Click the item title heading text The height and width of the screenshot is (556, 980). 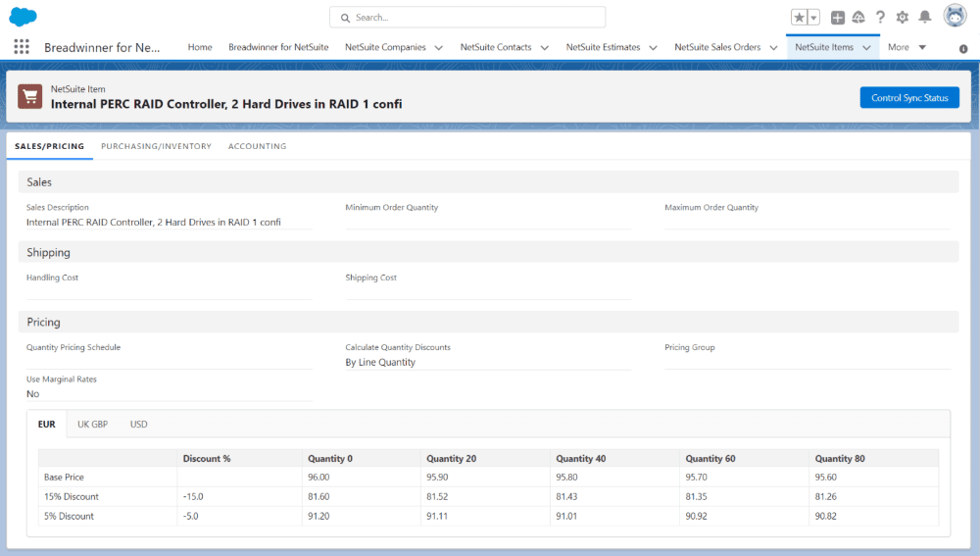226,105
